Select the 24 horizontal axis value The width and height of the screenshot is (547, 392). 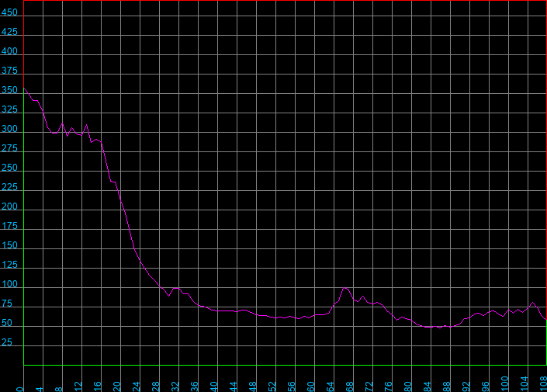137,387
